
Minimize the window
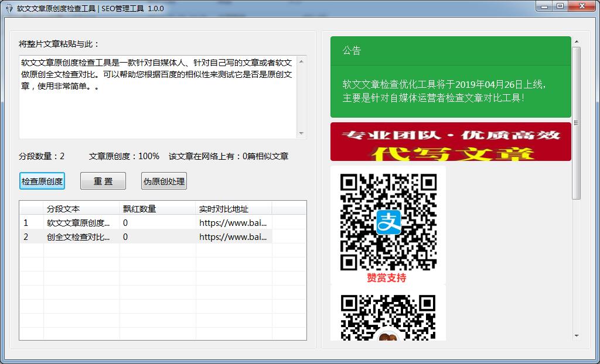544,6
